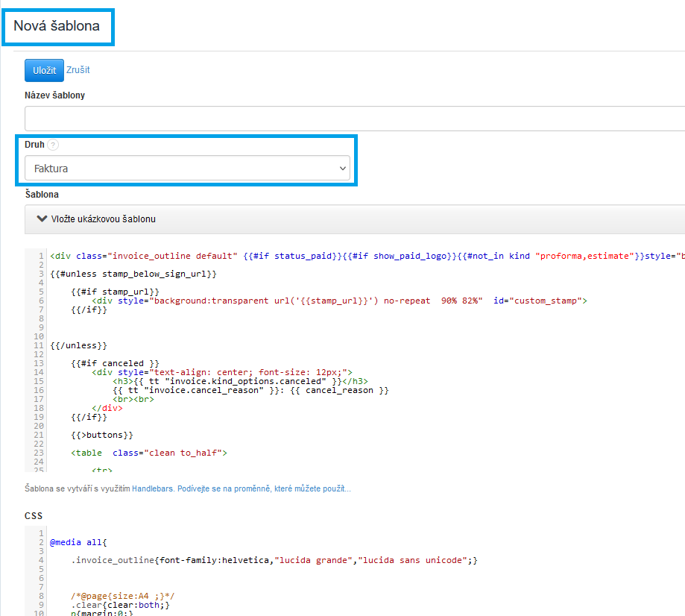Image resolution: width=685 pixels, height=616 pixels.
Task: Click the table class clean to_half line
Action: click(149, 453)
